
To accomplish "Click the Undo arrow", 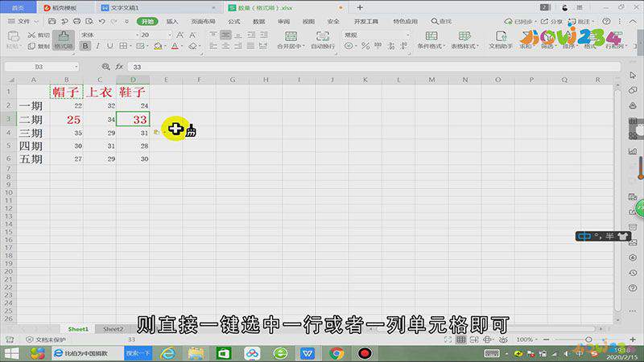I will 102,21.
